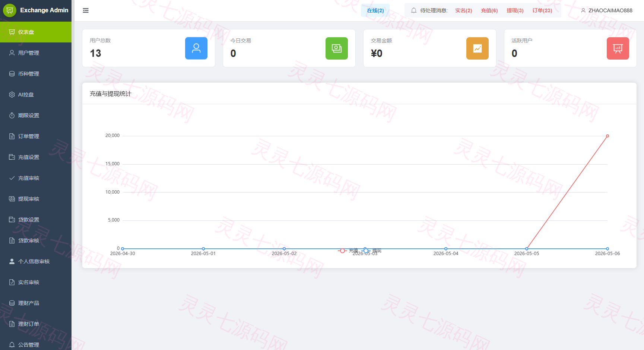Click the red active users icon
Image resolution: width=644 pixels, height=350 pixels.
(x=618, y=48)
